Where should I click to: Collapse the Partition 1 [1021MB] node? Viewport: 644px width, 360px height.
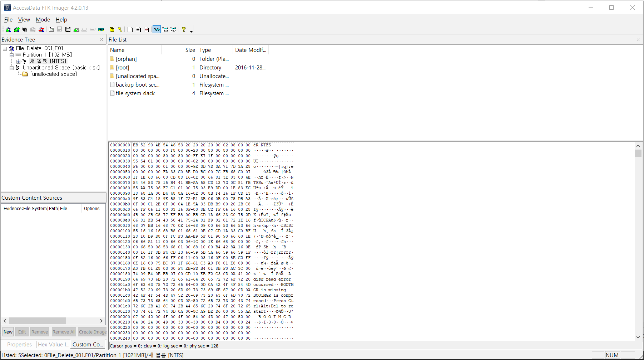click(11, 55)
